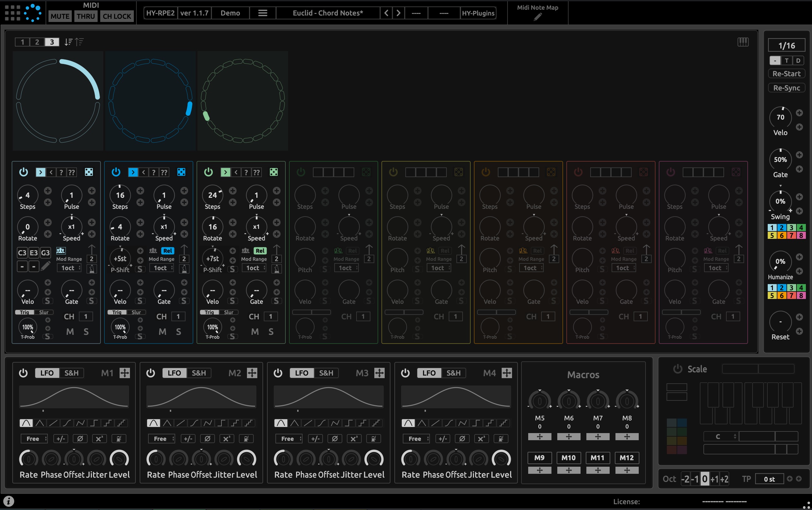Screen dimensions: 812x510
Task: Click the Re-Sync button
Action: coord(786,88)
